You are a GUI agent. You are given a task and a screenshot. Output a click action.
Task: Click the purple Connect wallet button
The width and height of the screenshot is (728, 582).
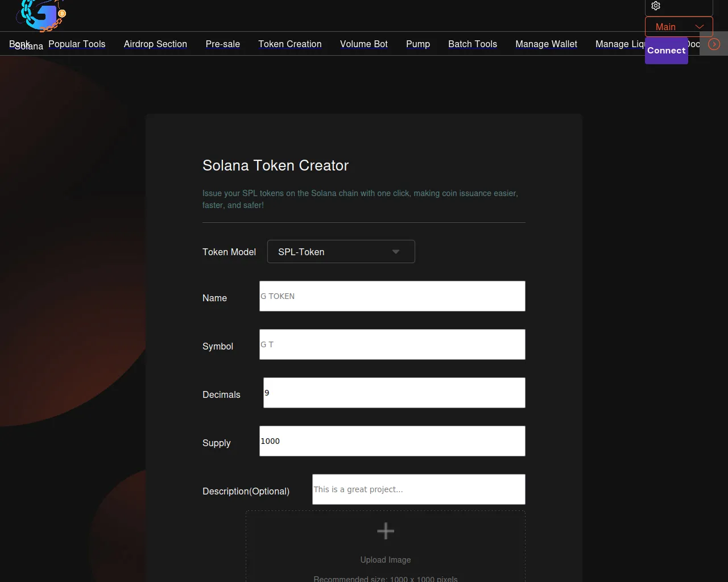[x=667, y=51]
